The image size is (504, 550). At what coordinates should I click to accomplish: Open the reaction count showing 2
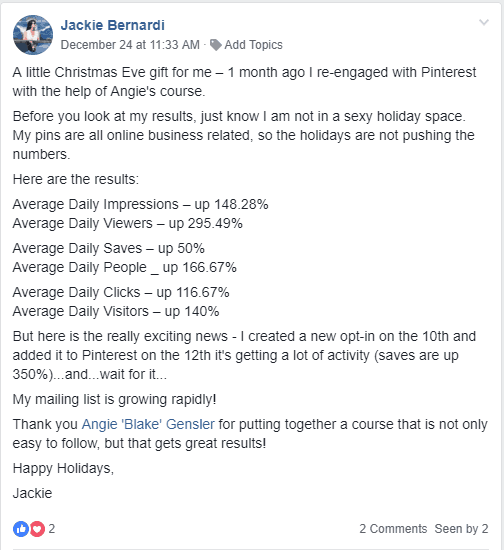tap(52, 529)
